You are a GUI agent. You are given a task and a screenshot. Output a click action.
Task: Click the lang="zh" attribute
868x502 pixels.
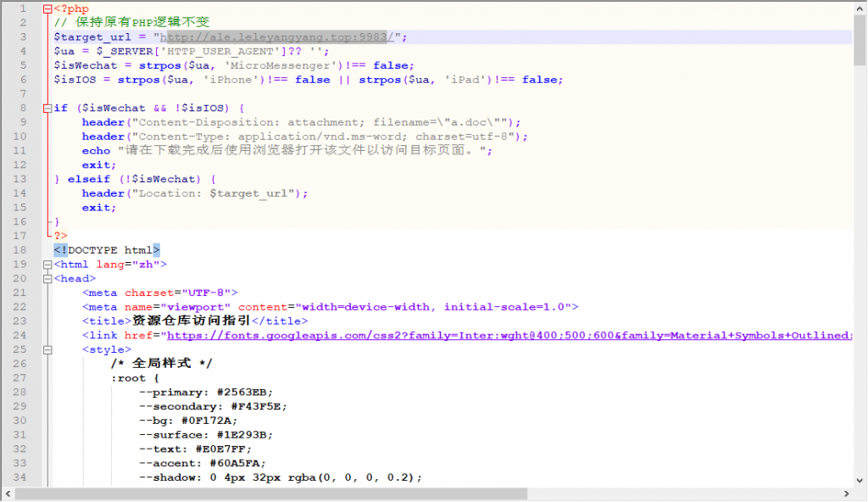click(x=128, y=265)
